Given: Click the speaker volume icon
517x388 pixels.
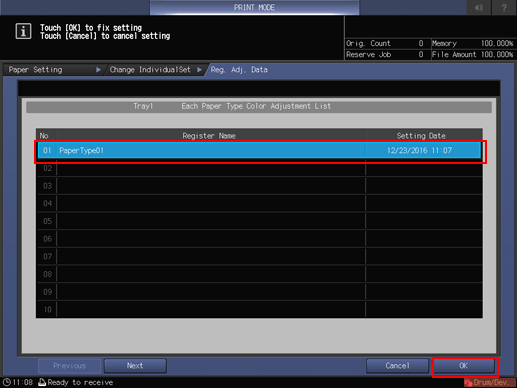Looking at the screenshot, I should [x=479, y=7].
